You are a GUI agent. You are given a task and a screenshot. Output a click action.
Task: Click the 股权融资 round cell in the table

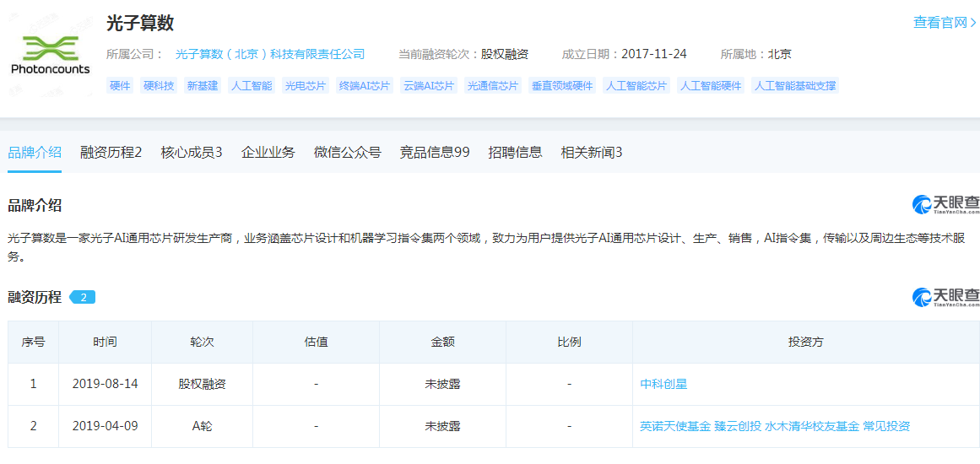[x=202, y=385]
